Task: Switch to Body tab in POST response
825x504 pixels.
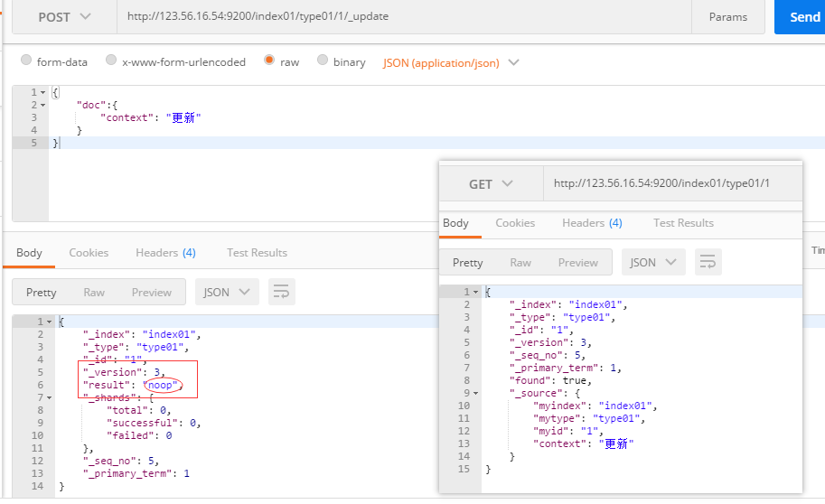Action: [x=29, y=253]
